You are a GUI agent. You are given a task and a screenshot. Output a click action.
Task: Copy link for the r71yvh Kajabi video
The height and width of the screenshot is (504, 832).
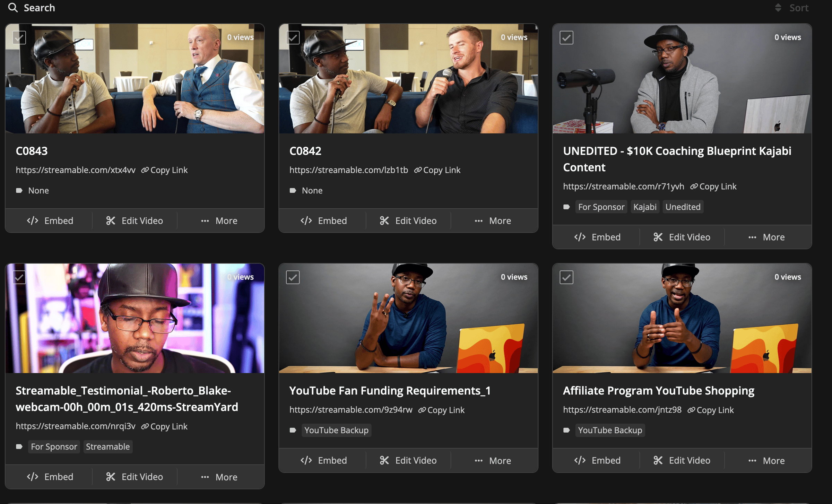click(x=713, y=186)
